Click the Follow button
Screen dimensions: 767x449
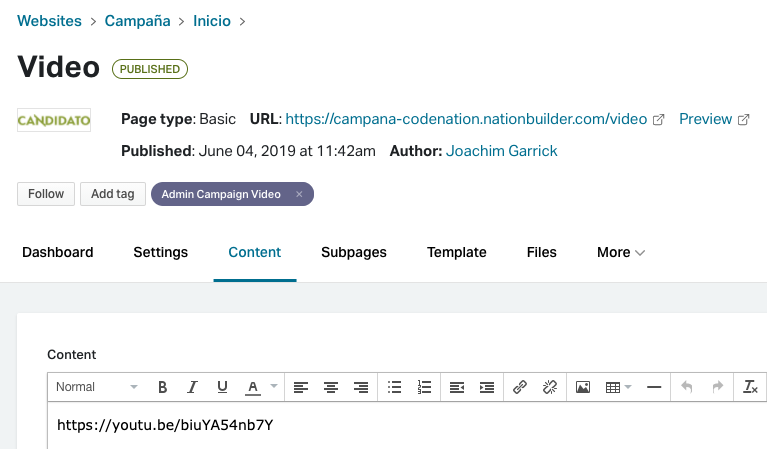[46, 194]
